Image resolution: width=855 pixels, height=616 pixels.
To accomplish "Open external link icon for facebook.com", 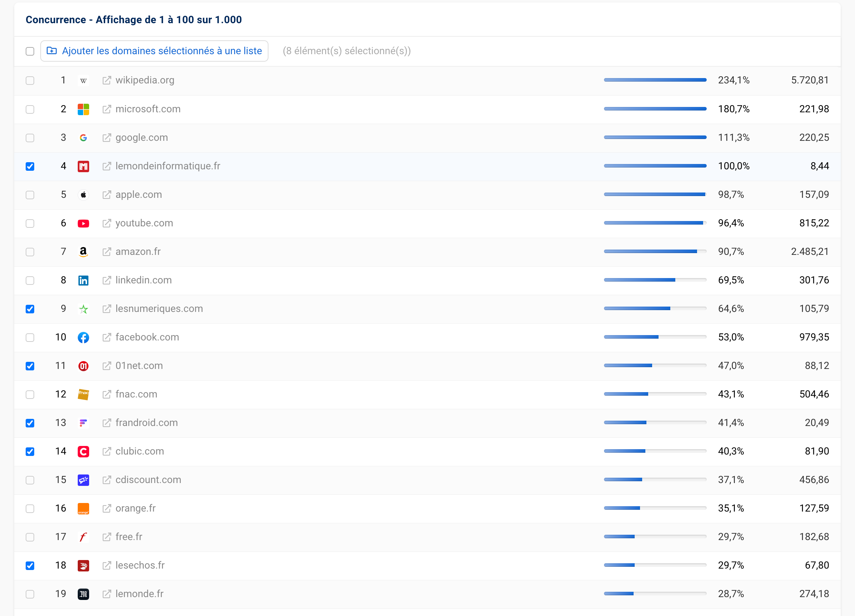I will click(107, 337).
